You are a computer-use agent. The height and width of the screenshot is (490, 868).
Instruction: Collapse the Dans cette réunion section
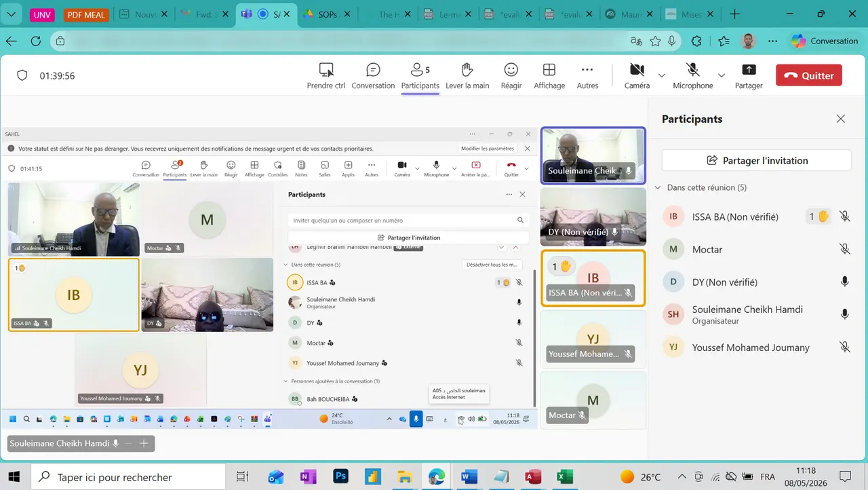(x=658, y=187)
